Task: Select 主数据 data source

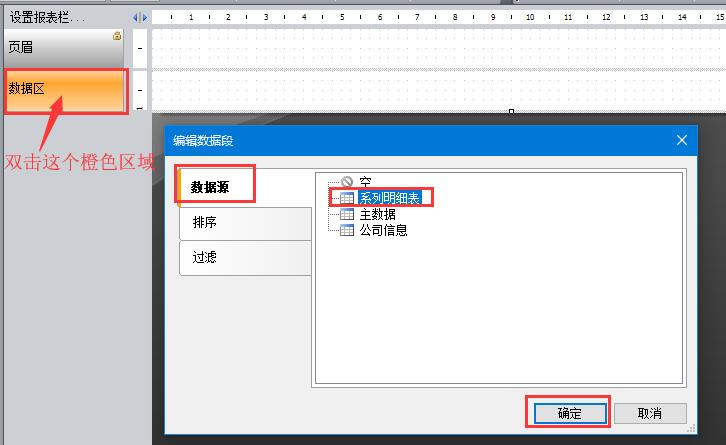Action: [377, 214]
